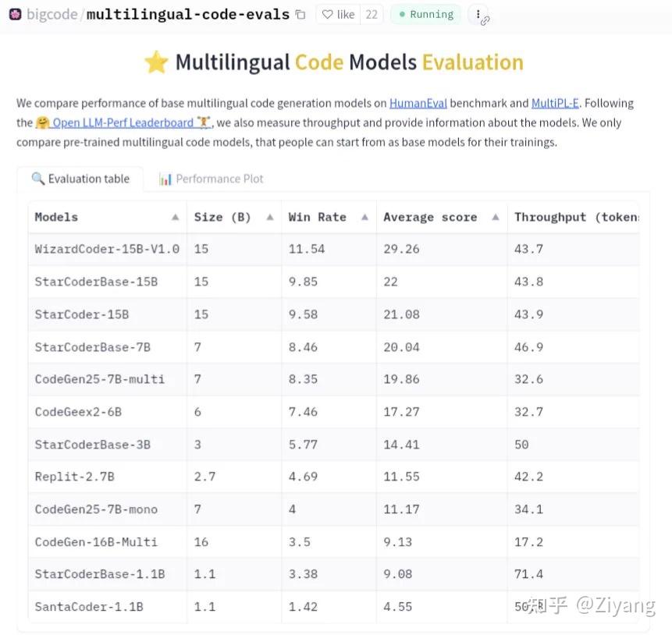Click the bar chart icon on Performance Plot tab
672x635 pixels.
pyautogui.click(x=165, y=179)
